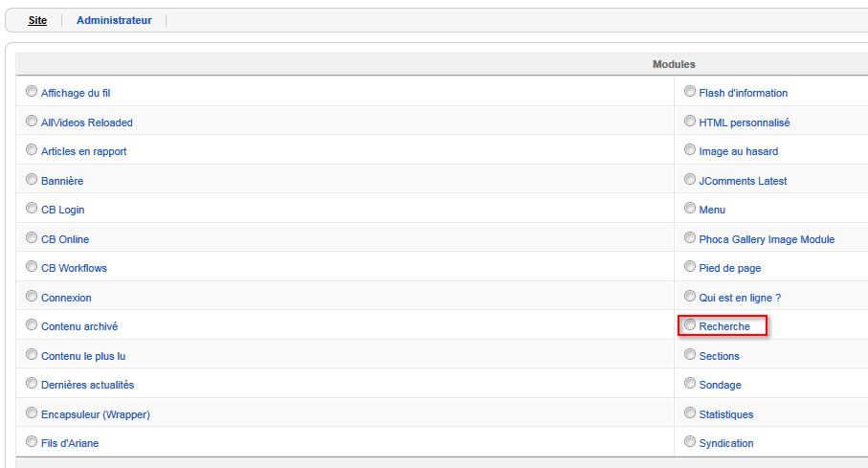Choose the Sondage radio button
The width and height of the screenshot is (868, 468).
[x=690, y=383]
